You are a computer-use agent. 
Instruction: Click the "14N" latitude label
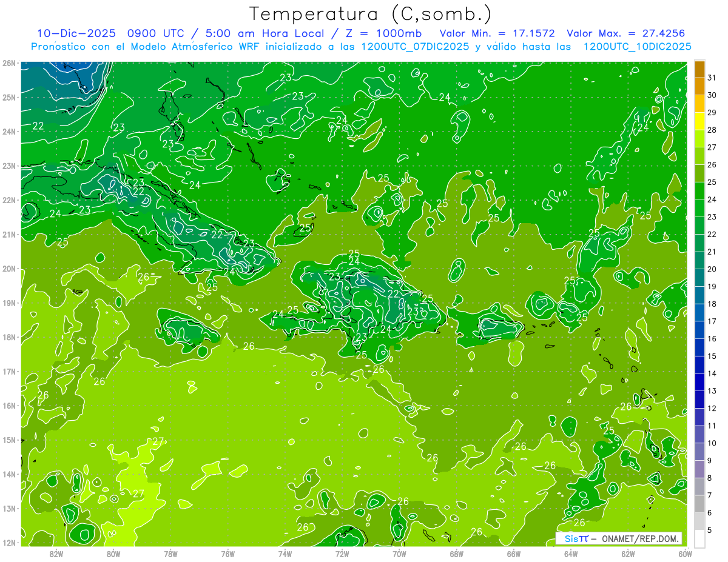(8, 474)
